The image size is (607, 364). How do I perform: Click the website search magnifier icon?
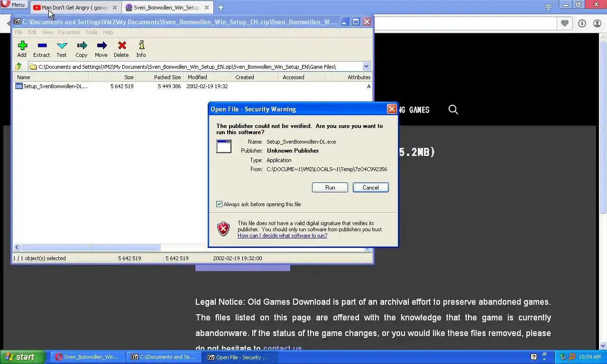coord(453,109)
